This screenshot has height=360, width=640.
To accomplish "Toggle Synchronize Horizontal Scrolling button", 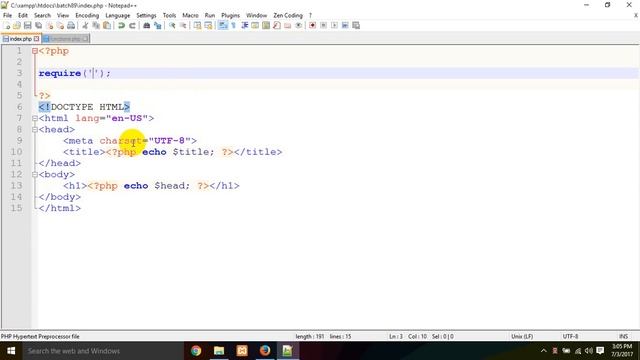I will (x=208, y=25).
